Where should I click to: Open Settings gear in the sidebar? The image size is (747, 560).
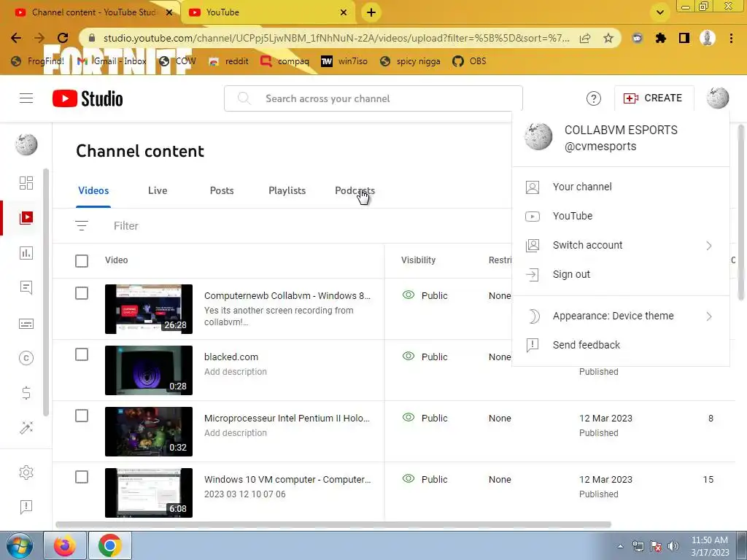pyautogui.click(x=26, y=472)
